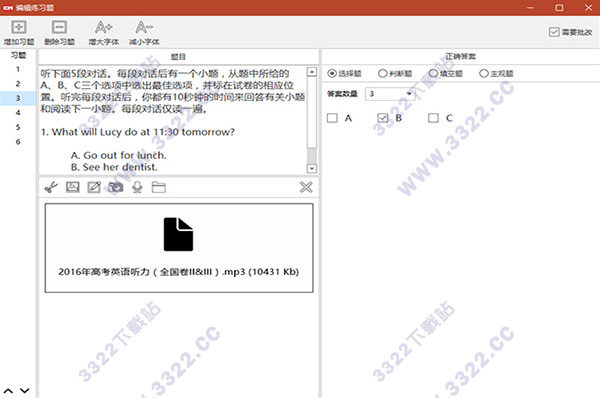
Task: Click the question text scrollbar down arrow
Action: point(312,168)
